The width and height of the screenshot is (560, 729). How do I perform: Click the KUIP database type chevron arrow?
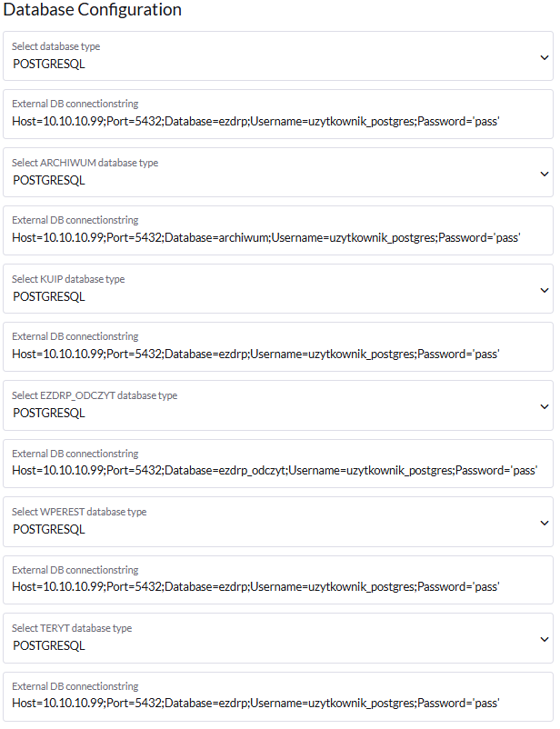[x=545, y=290]
